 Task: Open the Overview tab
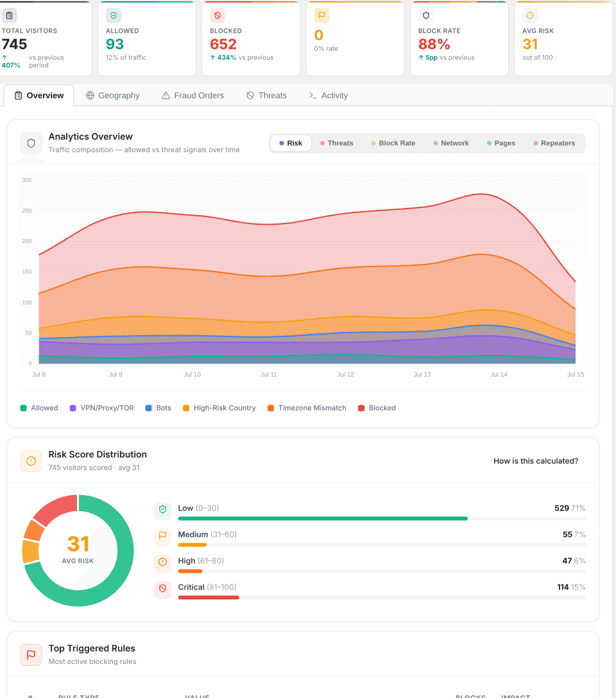(x=39, y=96)
